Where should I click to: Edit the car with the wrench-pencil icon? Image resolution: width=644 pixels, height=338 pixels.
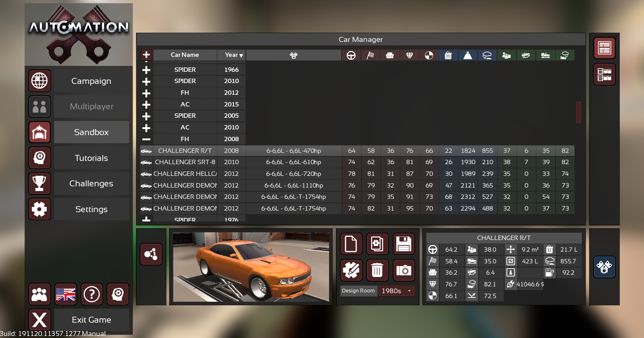click(x=351, y=270)
